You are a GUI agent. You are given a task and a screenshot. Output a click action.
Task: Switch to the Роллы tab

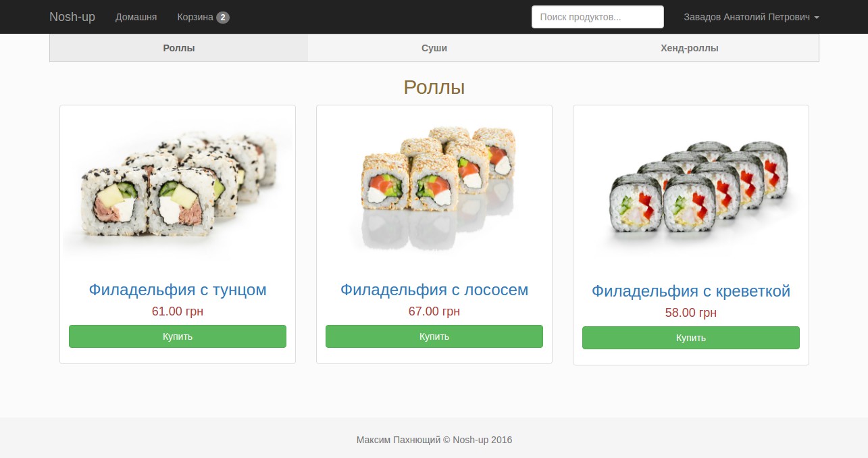pyautogui.click(x=179, y=48)
